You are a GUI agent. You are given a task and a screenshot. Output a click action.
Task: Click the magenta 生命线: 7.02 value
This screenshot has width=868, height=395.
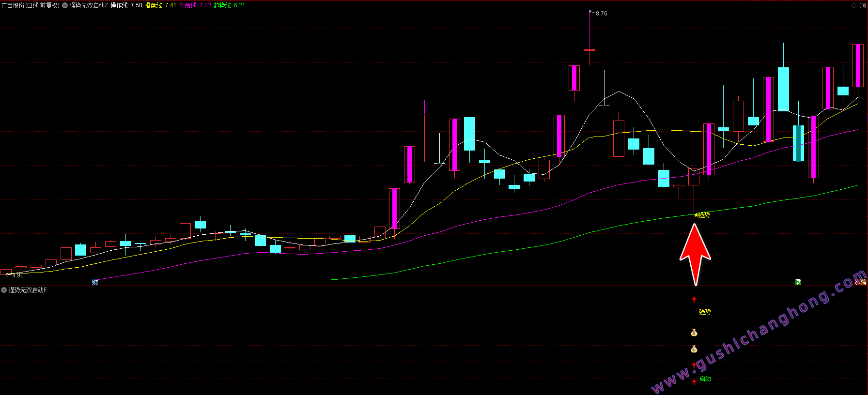(x=195, y=6)
